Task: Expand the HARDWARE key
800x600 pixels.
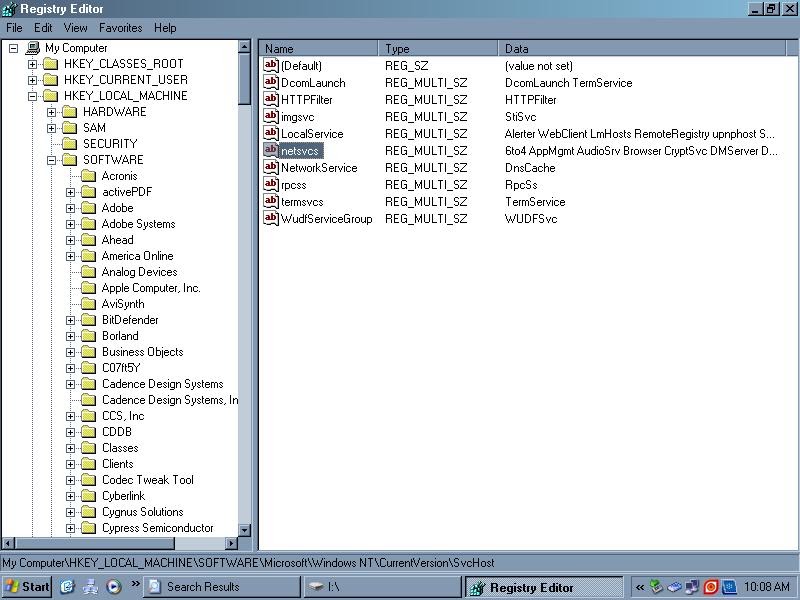Action: click(x=52, y=112)
